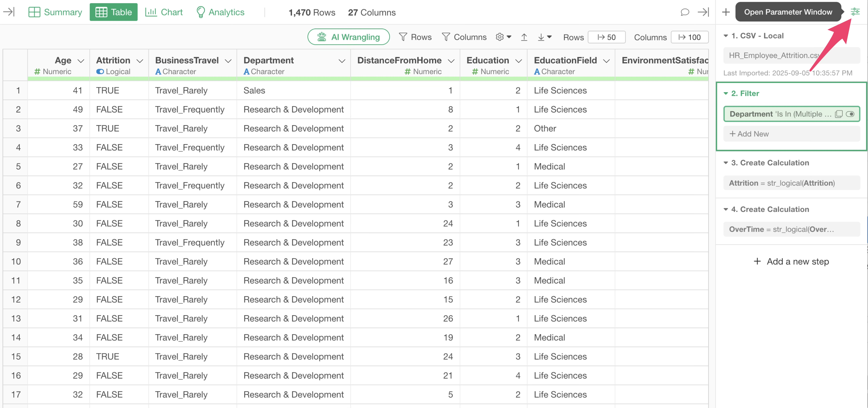Click the 1,470 Rows count

click(312, 12)
